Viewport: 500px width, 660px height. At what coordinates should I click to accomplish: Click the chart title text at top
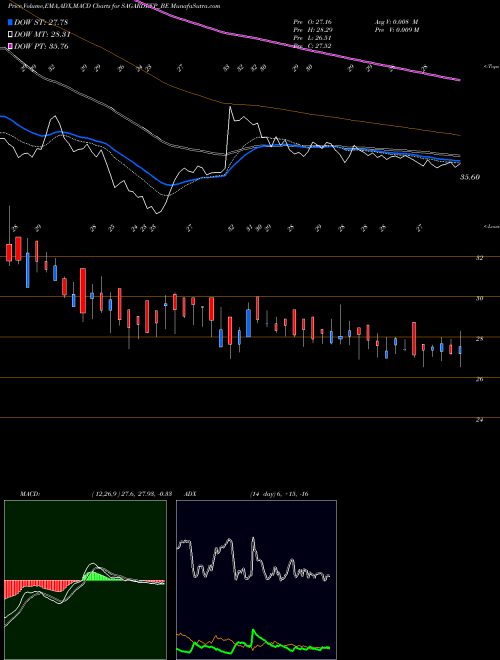(114, 6)
